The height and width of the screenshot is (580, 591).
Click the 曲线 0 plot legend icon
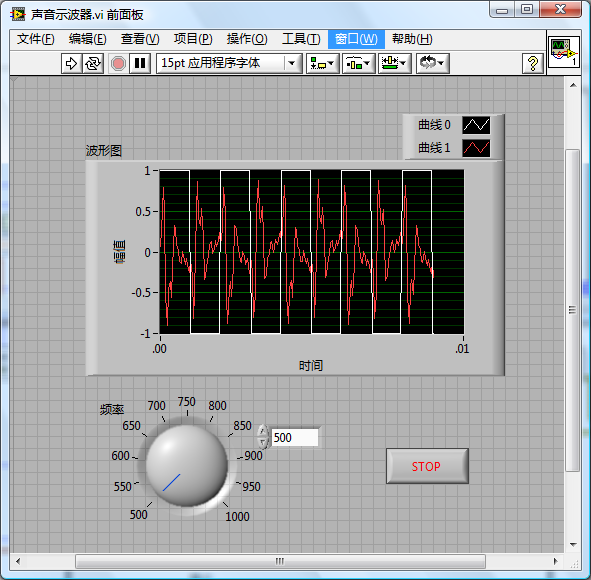(476, 125)
